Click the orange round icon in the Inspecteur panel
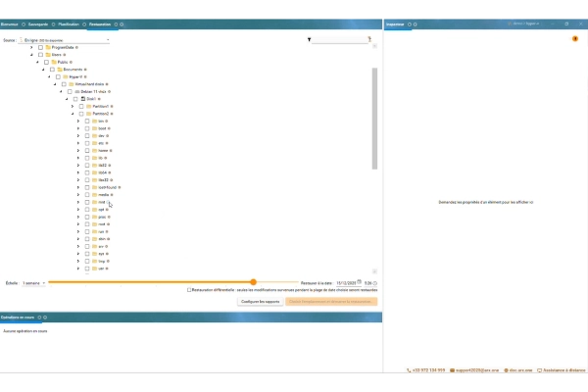Viewport: 588px width, 392px height. click(x=574, y=39)
